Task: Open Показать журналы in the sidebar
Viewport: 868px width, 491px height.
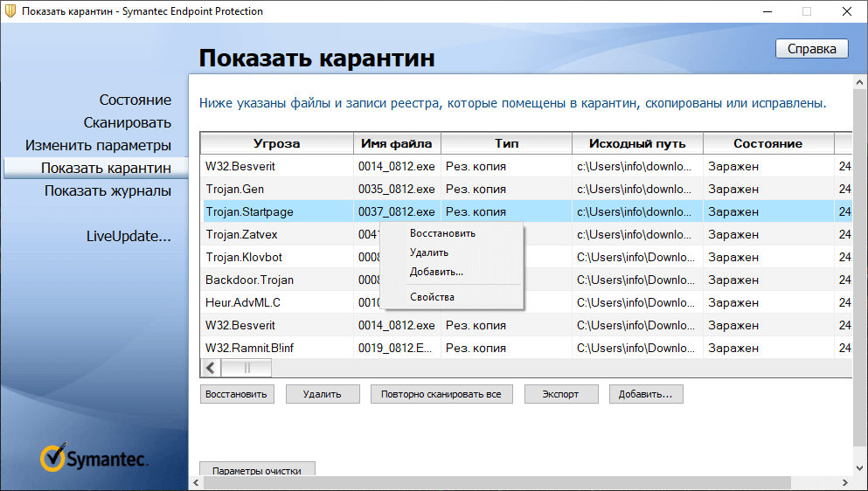Action: pyautogui.click(x=108, y=191)
